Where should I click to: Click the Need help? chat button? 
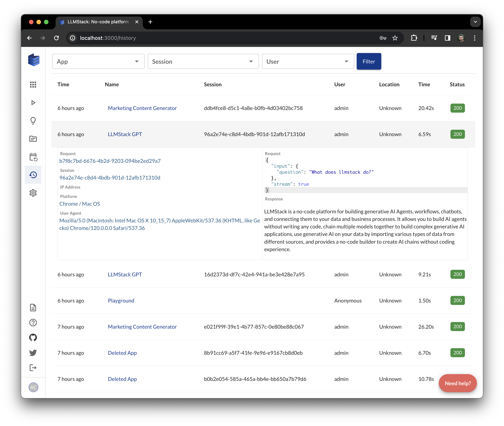pyautogui.click(x=457, y=383)
